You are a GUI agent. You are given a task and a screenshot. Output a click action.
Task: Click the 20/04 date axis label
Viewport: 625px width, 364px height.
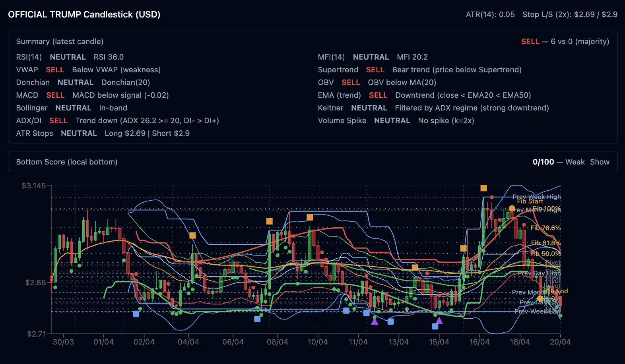click(x=560, y=342)
